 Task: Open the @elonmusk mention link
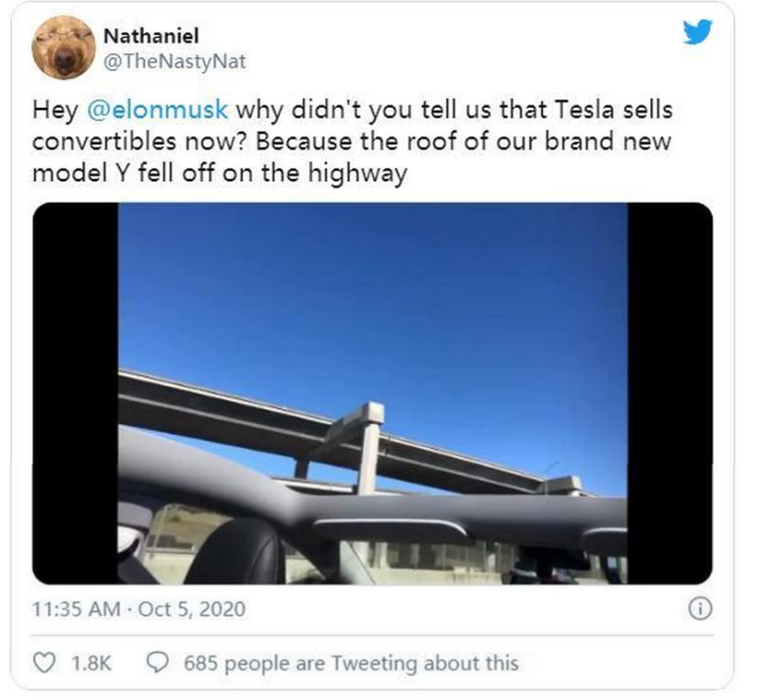click(x=157, y=110)
